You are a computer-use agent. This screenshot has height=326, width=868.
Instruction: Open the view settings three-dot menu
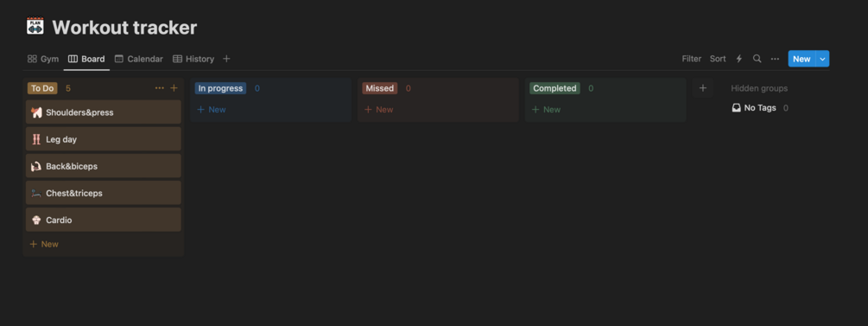point(775,59)
